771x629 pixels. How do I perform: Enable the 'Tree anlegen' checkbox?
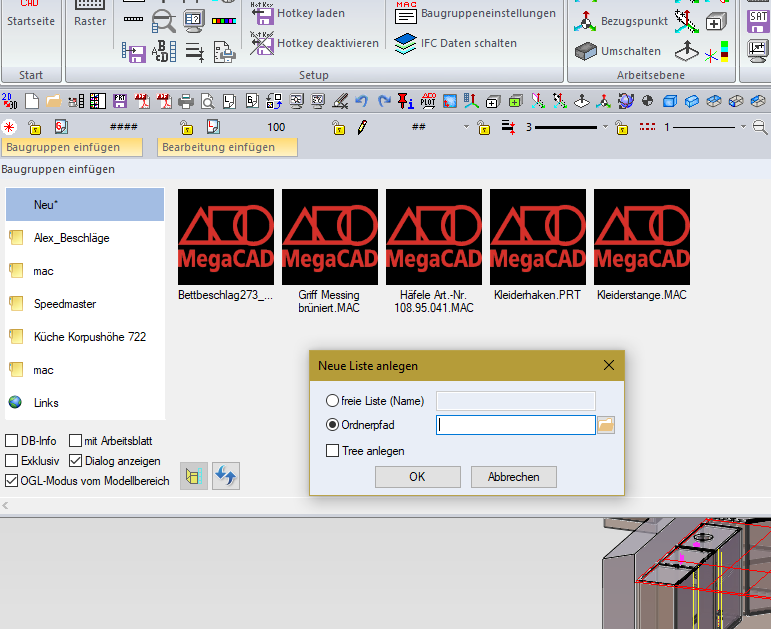(x=332, y=451)
